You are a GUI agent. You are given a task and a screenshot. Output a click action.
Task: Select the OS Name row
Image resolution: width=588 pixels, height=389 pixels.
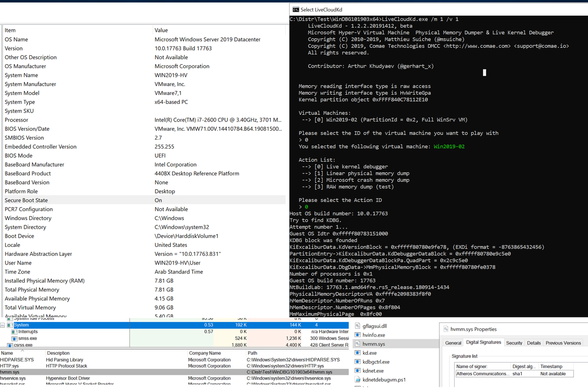pos(144,39)
